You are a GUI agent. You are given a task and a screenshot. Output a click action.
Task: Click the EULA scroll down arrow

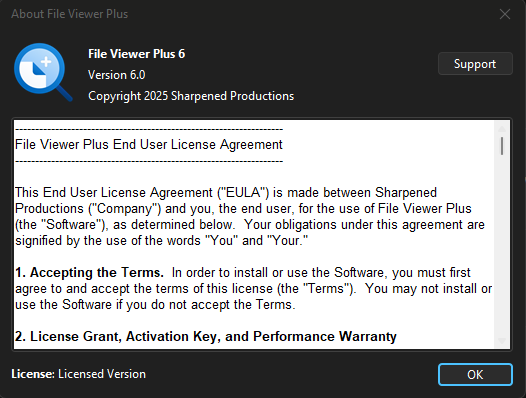coord(502,341)
